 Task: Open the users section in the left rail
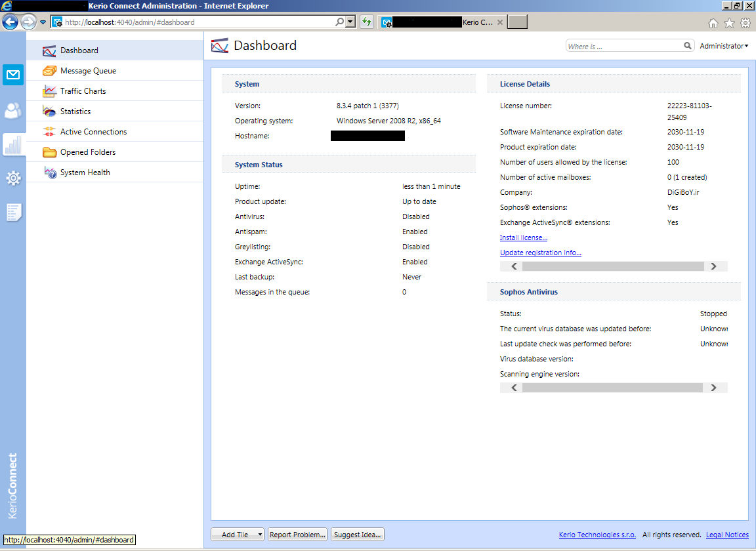point(13,110)
